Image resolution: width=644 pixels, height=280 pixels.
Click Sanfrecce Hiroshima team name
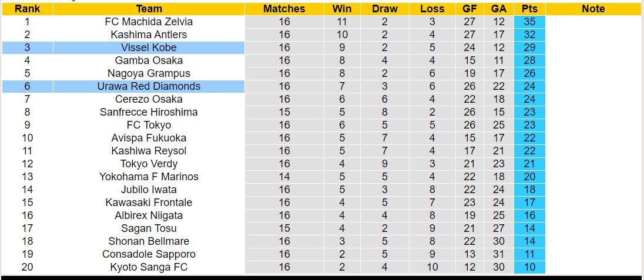(149, 112)
